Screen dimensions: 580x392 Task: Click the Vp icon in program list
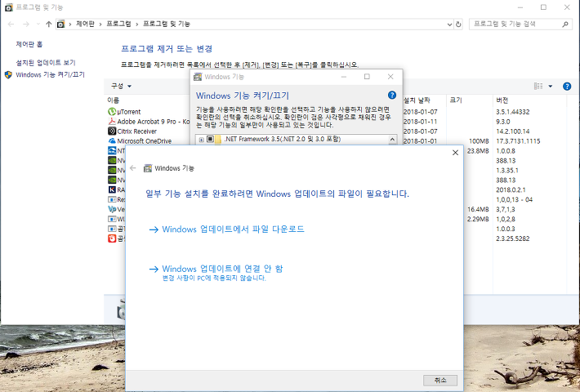[x=112, y=209]
